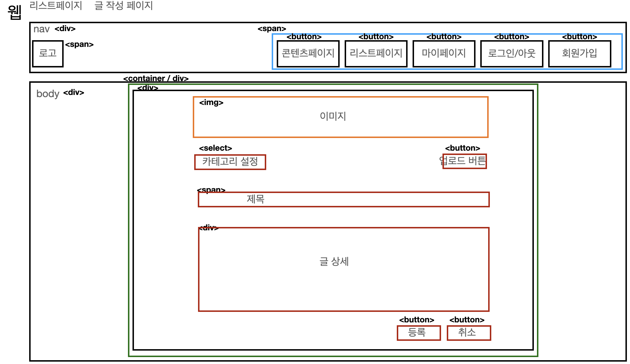The image size is (630, 364).
Task: Click inside the 글 상세 content area
Action: tap(344, 270)
